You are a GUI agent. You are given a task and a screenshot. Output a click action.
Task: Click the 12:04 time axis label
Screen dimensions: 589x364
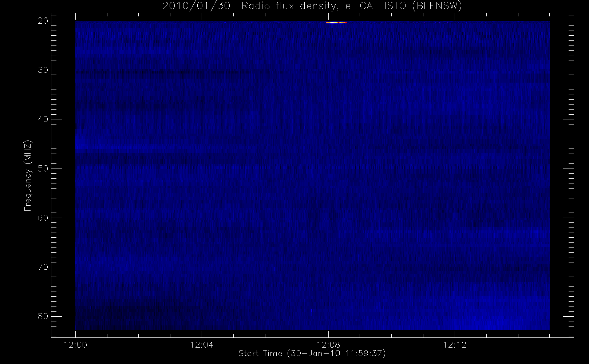pyautogui.click(x=202, y=345)
